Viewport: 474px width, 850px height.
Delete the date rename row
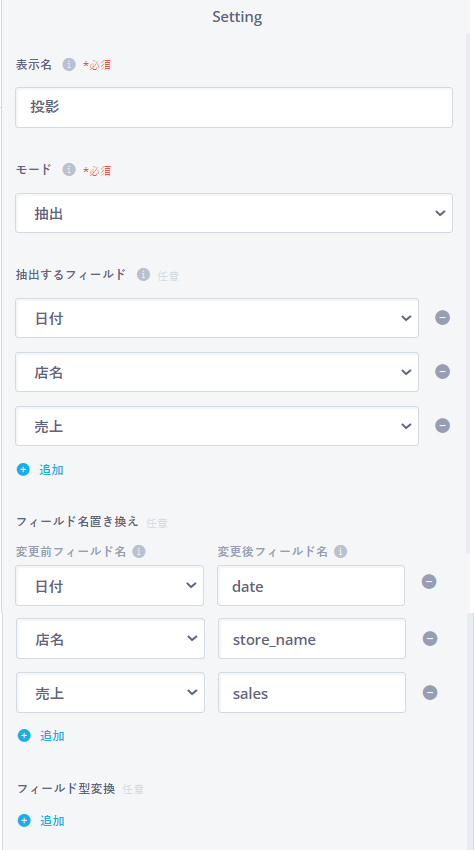point(429,582)
